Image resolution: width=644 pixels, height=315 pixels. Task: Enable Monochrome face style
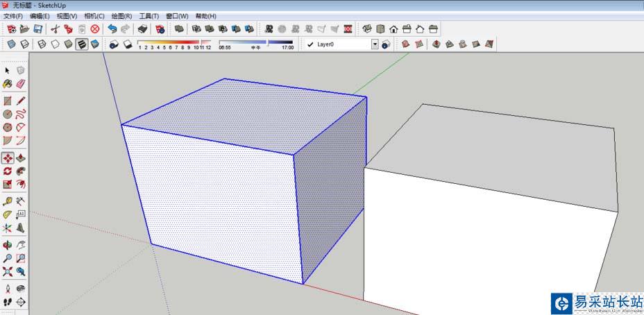(x=95, y=44)
